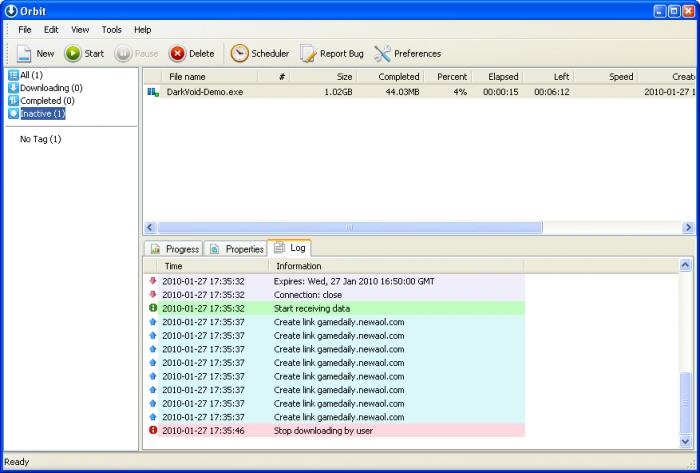
Task: Click the All category list icon
Action: point(13,75)
